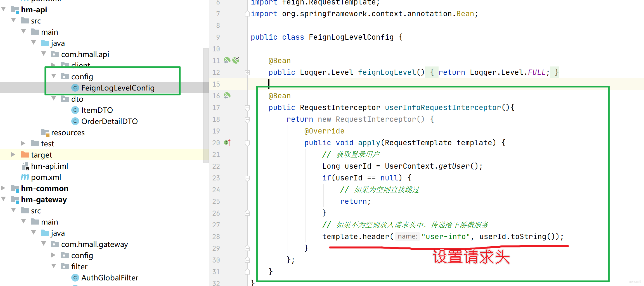This screenshot has width=644, height=286.
Task: Expand the target folder
Action: pos(13,154)
